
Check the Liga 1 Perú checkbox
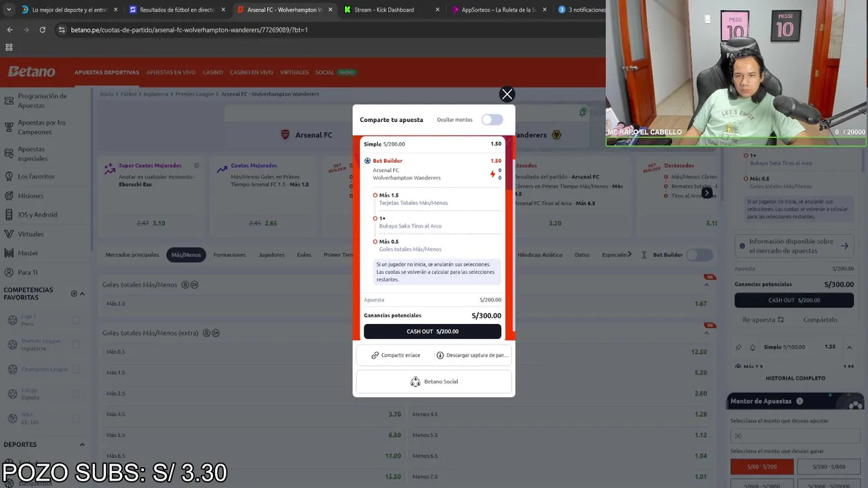(x=76, y=320)
